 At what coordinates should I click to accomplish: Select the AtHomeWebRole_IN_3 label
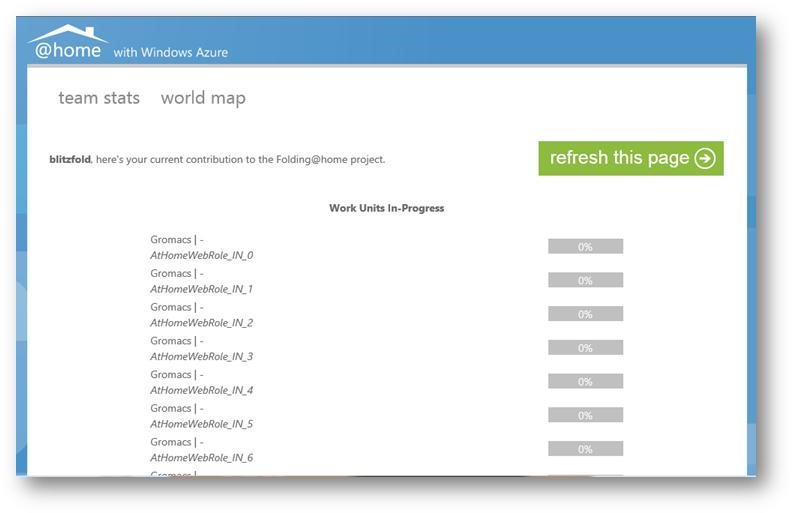pos(202,356)
